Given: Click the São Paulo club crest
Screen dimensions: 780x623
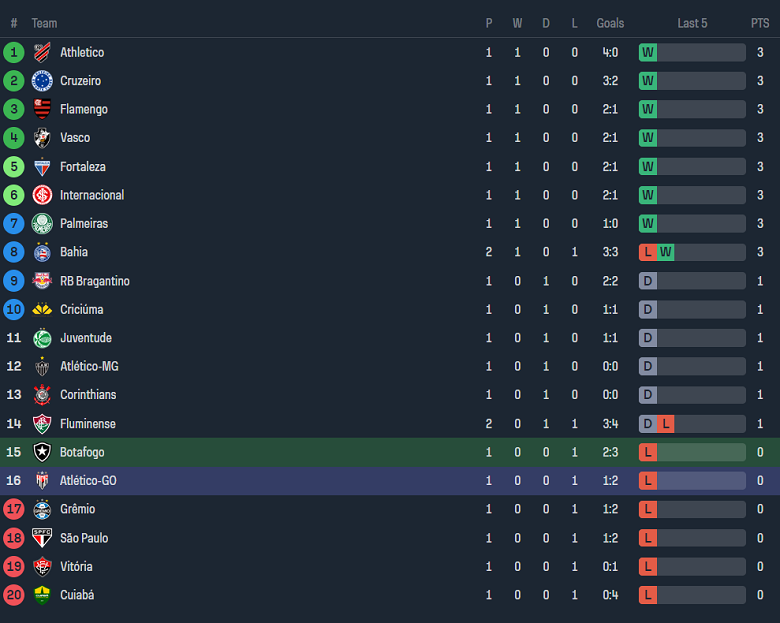Looking at the screenshot, I should [42, 538].
